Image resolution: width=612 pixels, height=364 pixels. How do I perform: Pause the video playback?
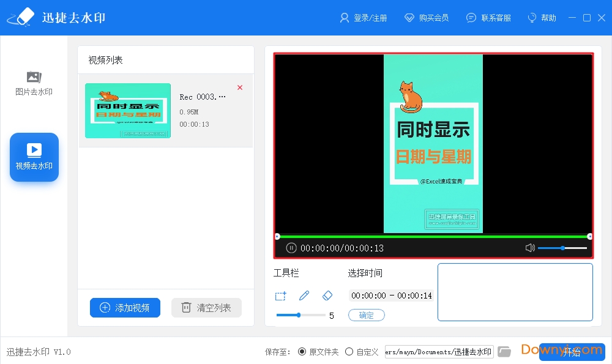point(291,248)
